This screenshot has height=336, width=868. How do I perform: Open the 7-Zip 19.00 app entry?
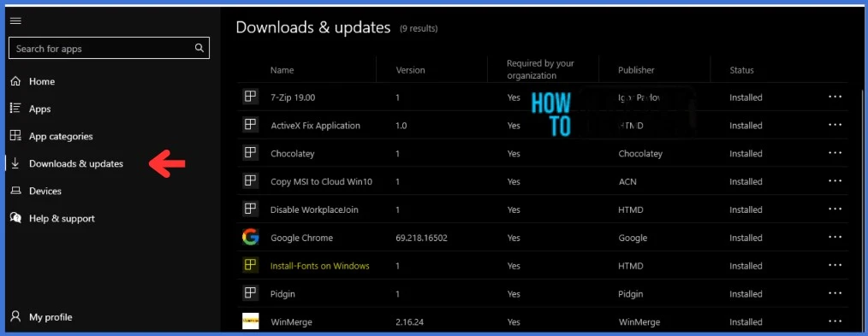point(293,97)
